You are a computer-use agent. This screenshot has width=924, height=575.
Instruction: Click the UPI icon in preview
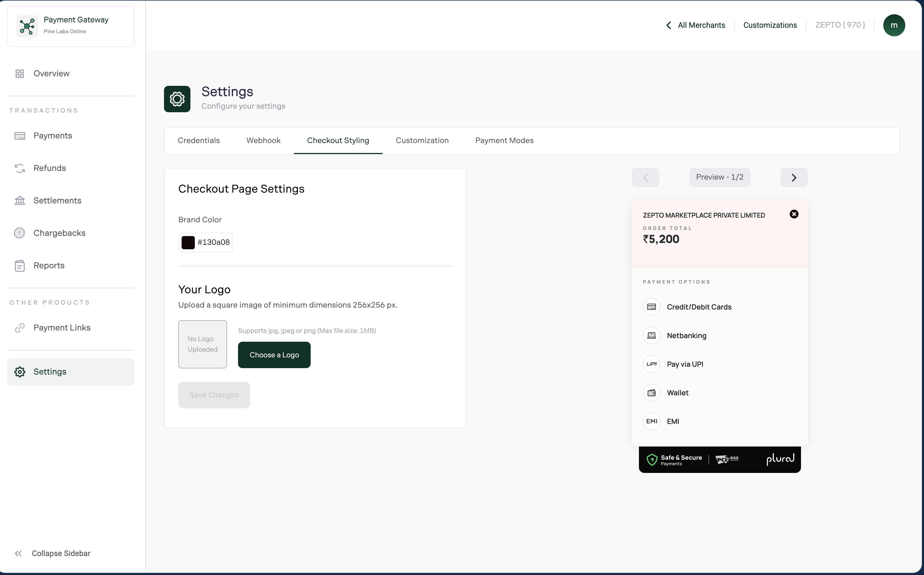[x=651, y=364]
